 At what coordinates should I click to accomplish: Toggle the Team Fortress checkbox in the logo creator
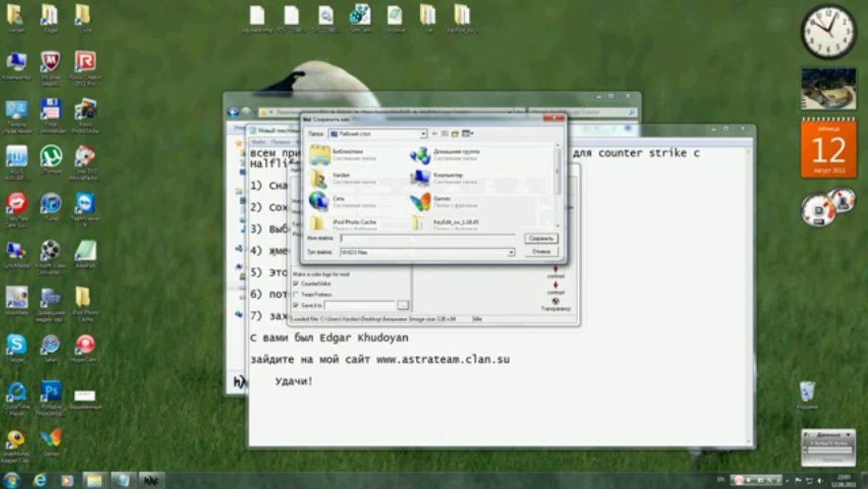pos(295,294)
